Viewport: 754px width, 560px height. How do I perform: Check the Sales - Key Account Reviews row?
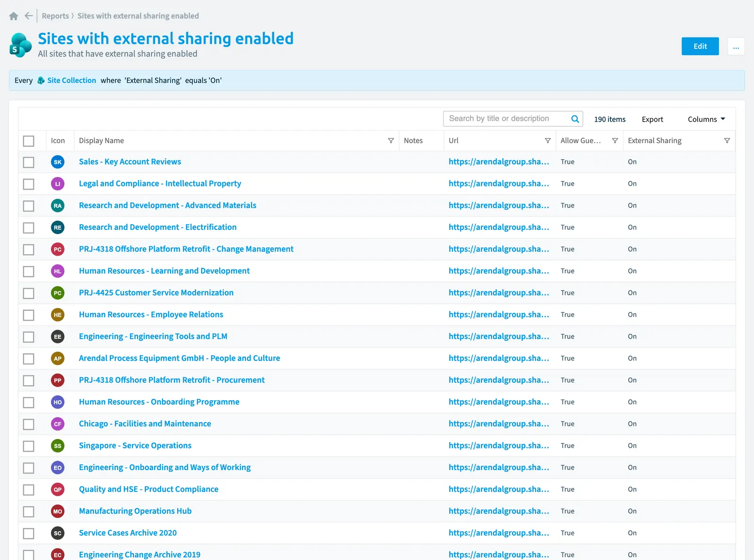click(29, 162)
